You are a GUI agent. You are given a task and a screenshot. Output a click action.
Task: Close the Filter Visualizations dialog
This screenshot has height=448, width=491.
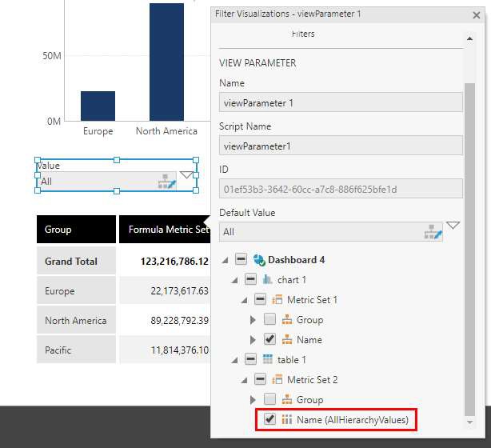pos(477,15)
